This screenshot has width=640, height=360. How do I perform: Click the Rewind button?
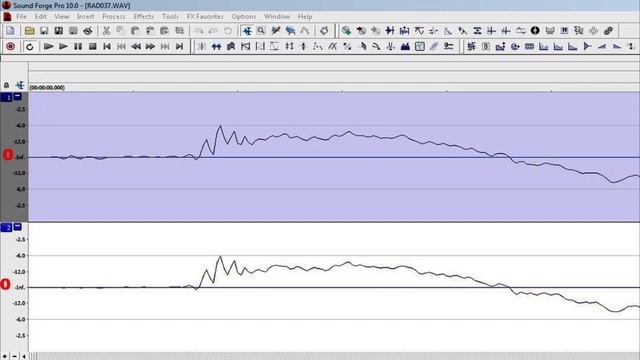pyautogui.click(x=136, y=47)
